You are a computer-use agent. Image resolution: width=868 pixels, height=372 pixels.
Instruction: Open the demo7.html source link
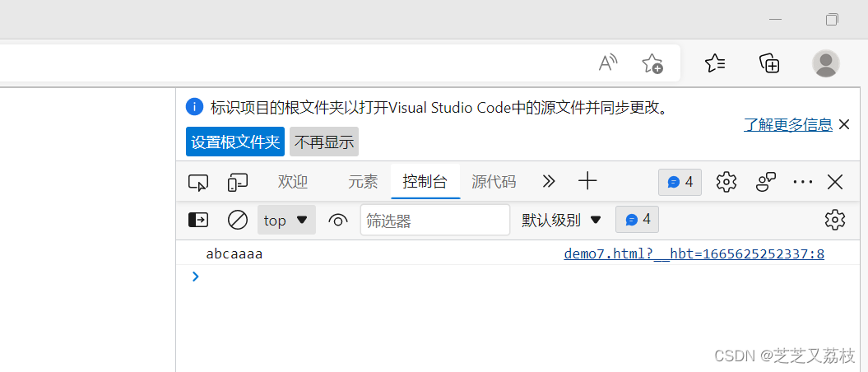(x=694, y=254)
